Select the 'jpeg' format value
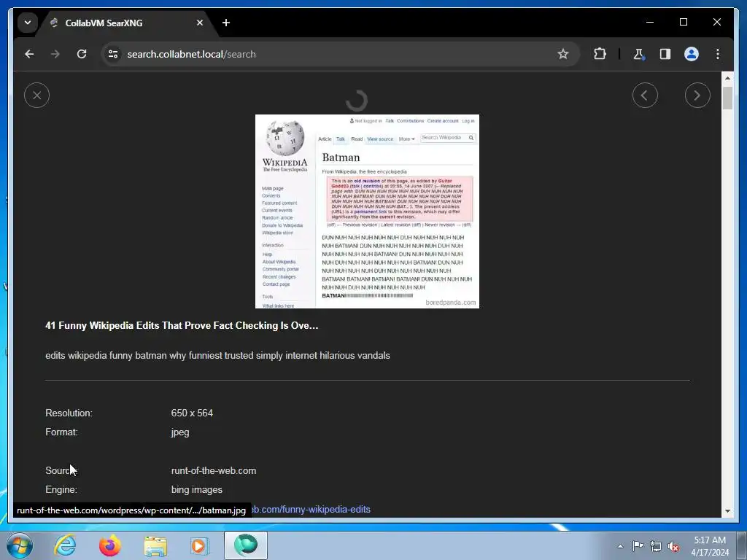This screenshot has width=747, height=560. click(180, 432)
